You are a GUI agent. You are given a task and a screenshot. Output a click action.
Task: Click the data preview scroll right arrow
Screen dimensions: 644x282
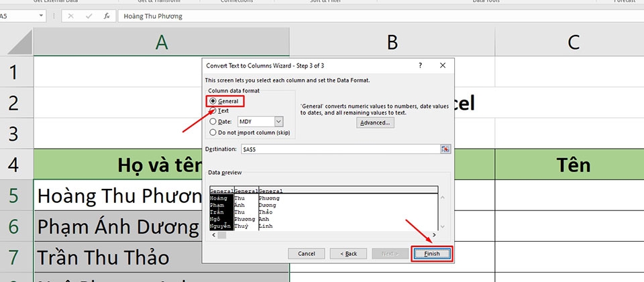(x=434, y=235)
